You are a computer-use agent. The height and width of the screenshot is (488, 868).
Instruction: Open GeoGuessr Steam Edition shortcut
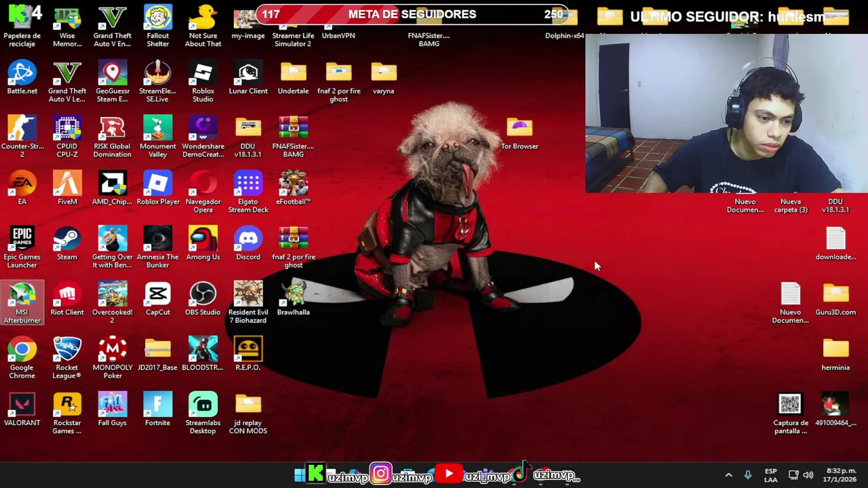[112, 81]
